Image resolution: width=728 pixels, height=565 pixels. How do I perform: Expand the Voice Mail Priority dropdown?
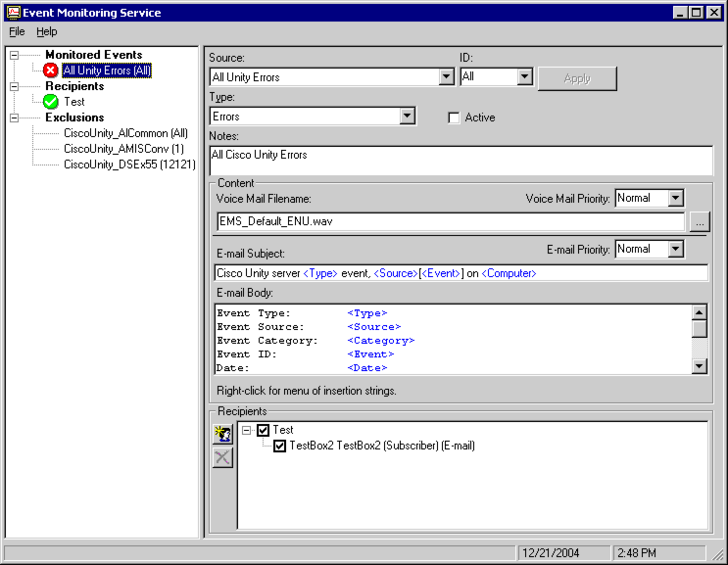(675, 199)
